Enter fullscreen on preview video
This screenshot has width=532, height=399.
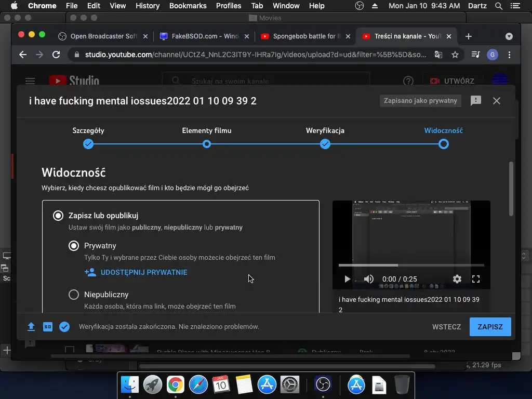click(x=476, y=279)
